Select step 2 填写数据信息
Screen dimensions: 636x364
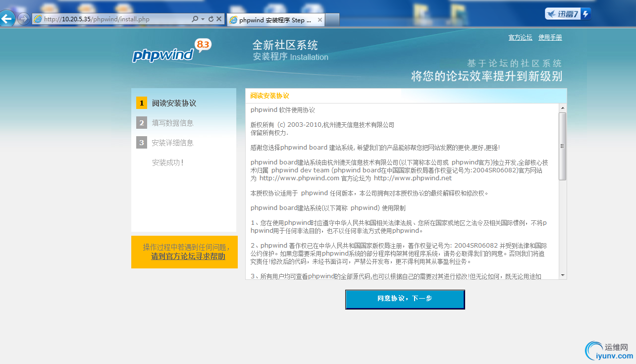pyautogui.click(x=172, y=123)
